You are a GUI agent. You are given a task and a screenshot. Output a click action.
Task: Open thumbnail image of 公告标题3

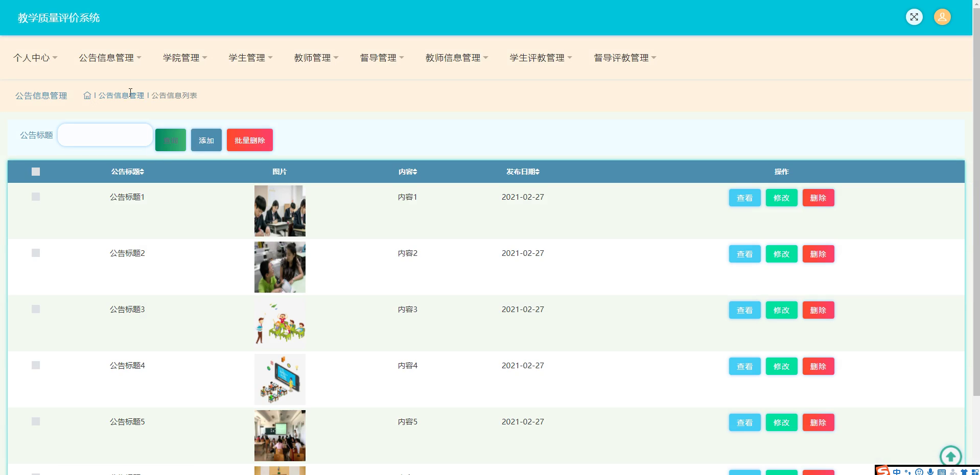(280, 323)
